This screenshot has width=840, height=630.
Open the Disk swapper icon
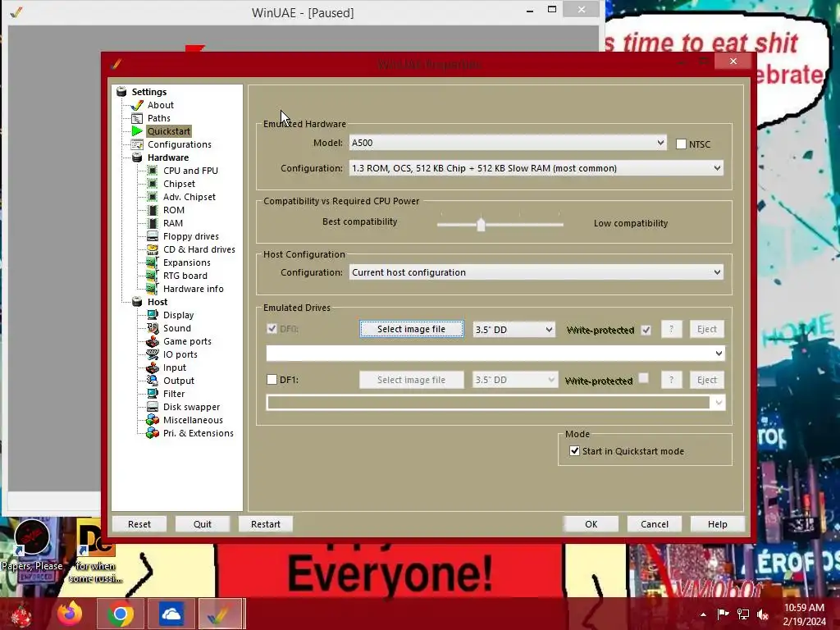[153, 407]
